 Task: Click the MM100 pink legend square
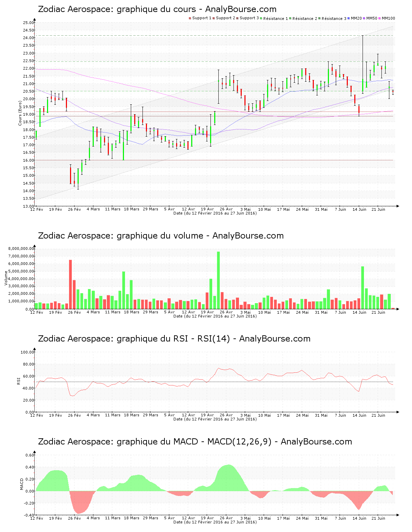coord(380,18)
